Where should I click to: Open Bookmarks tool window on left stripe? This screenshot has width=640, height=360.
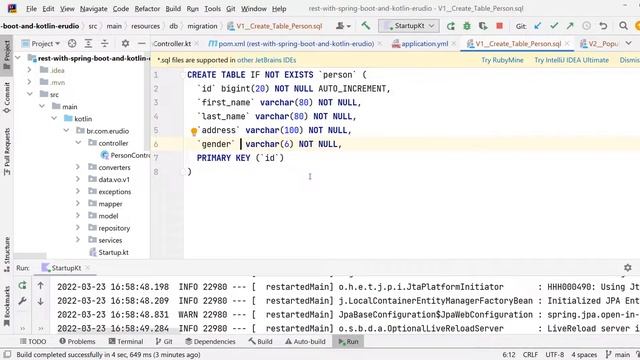7,305
